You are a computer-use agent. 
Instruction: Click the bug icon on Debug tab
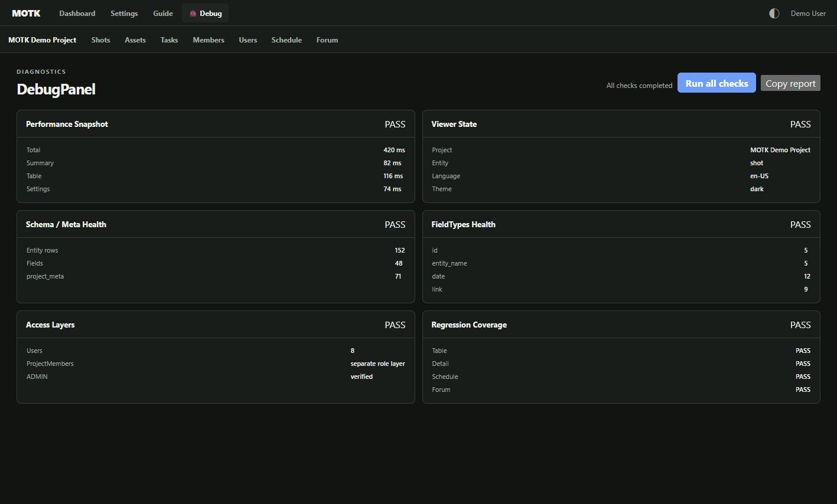click(x=193, y=14)
